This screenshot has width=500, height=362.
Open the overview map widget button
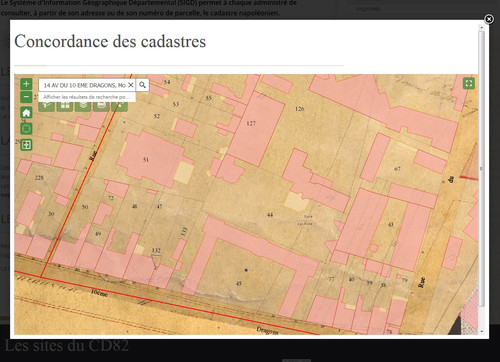click(26, 145)
